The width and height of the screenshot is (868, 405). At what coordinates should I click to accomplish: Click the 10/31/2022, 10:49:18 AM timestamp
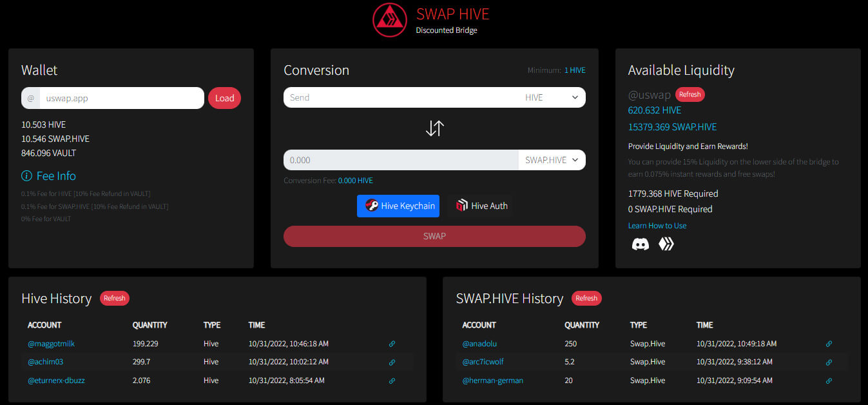click(x=737, y=344)
